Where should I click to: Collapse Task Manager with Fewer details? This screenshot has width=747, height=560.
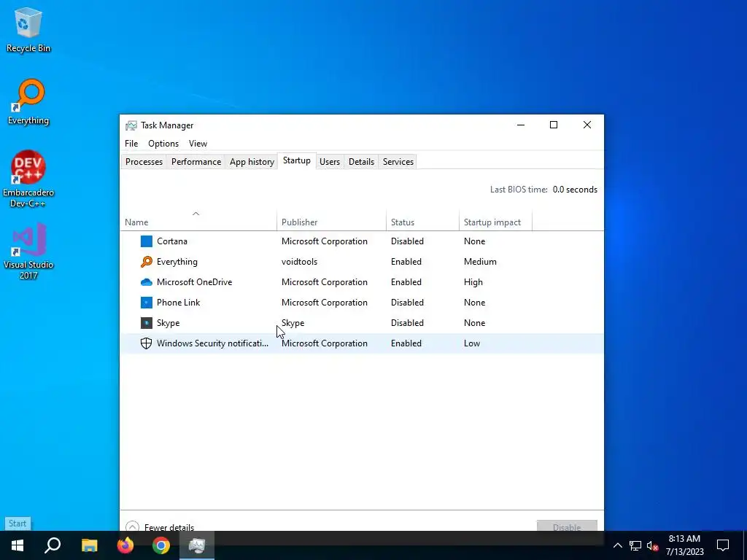pyautogui.click(x=160, y=527)
